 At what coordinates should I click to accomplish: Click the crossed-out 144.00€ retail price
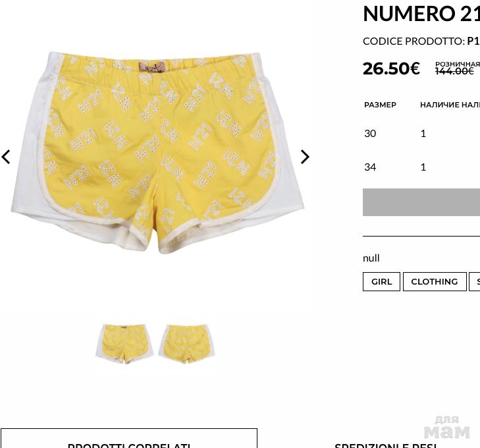tap(454, 71)
